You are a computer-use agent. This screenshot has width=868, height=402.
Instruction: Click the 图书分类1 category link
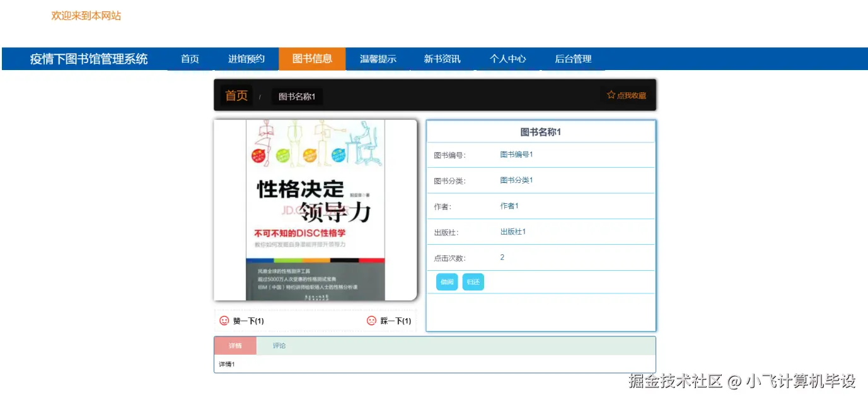516,180
